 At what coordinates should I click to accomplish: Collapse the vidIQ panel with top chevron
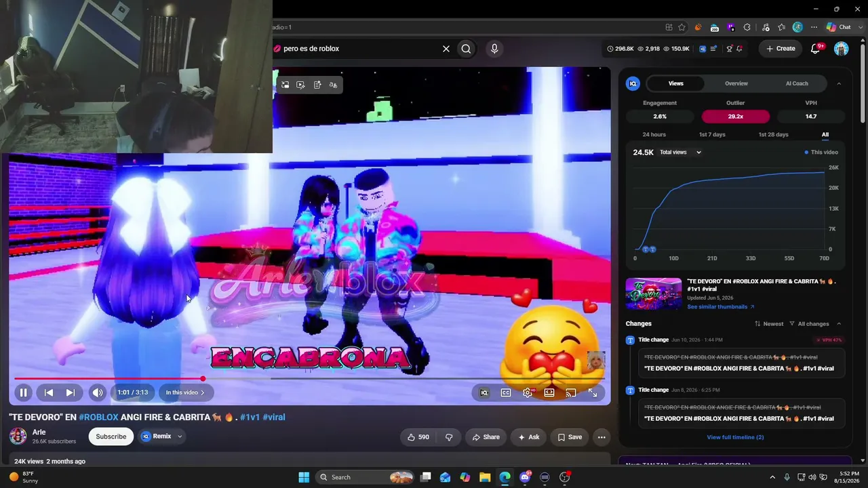coord(839,83)
